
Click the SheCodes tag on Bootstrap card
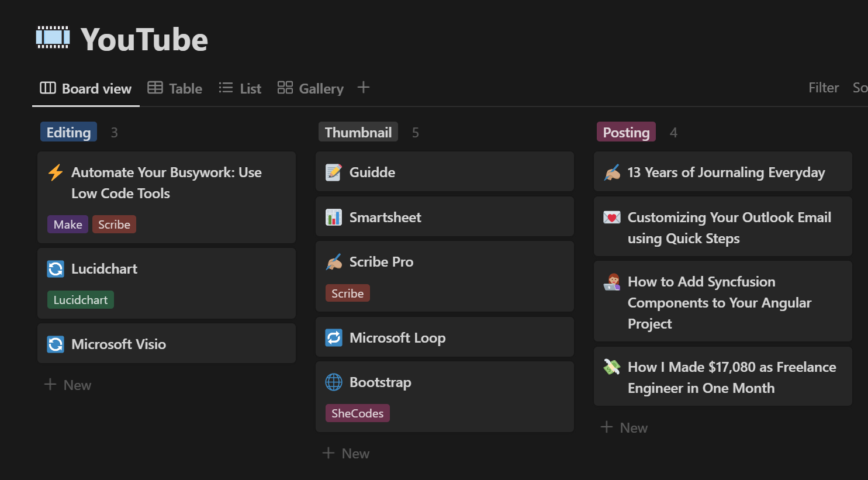pos(358,413)
